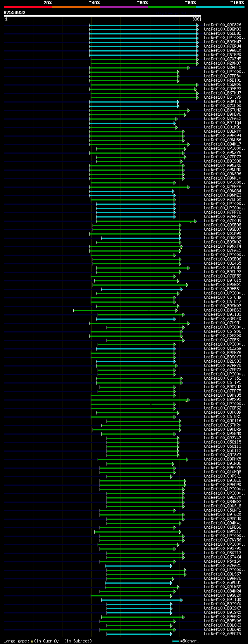Open hit UniRef100_A7QRU4
Screen dimensions: 248x644
point(222,46)
